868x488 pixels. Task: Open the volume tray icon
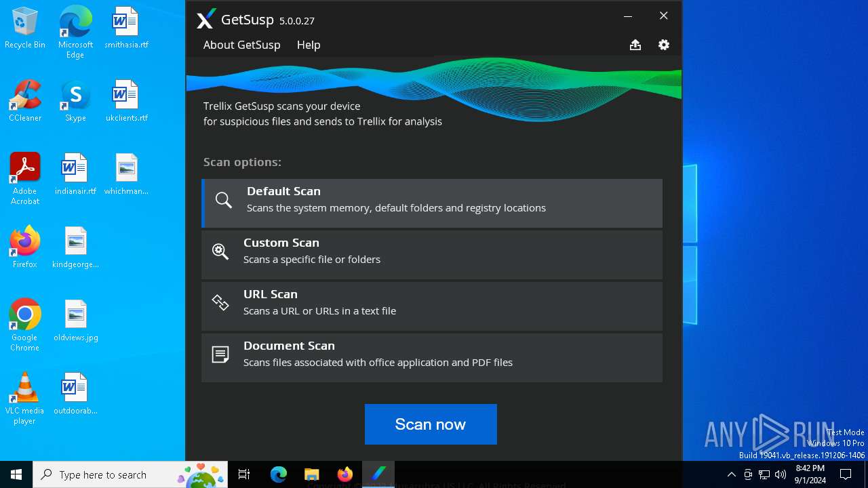781,474
